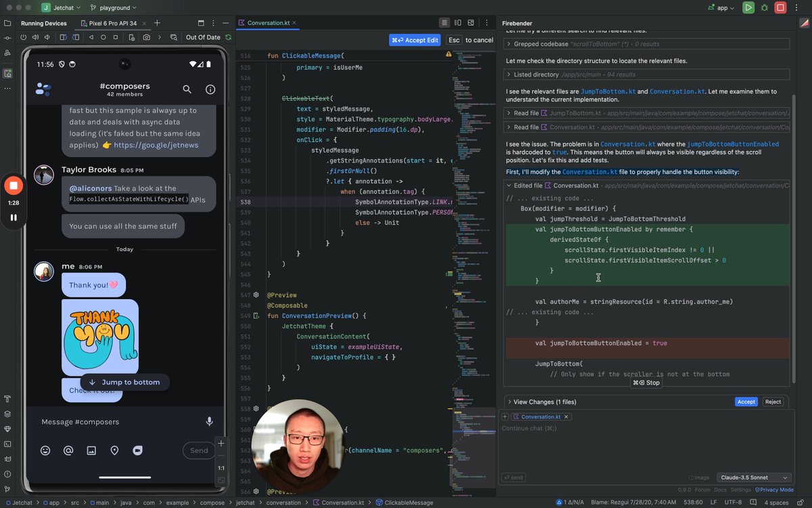812x508 pixels.
Task: Accept the proposed Firebender code changes
Action: (x=746, y=401)
